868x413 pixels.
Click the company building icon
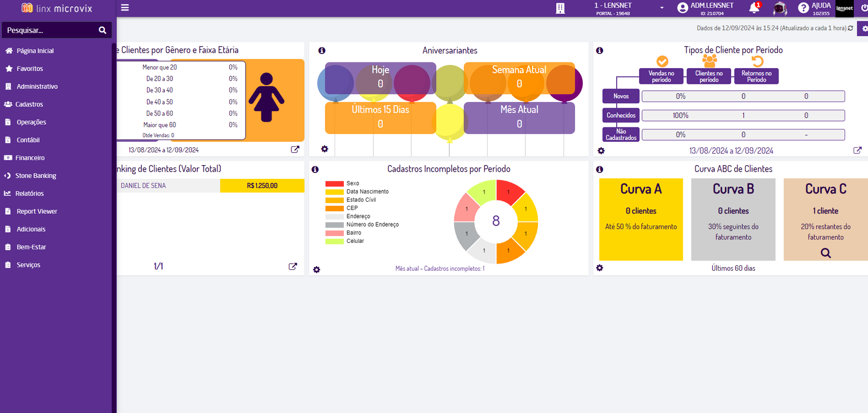pos(560,8)
